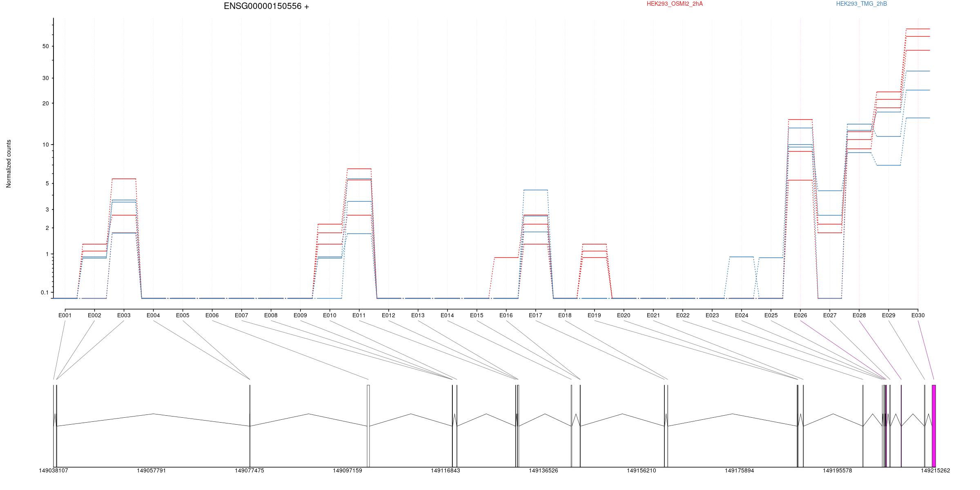Screen dimensions: 980x490
Task: Click the blue line over E024
Action: click(x=742, y=257)
